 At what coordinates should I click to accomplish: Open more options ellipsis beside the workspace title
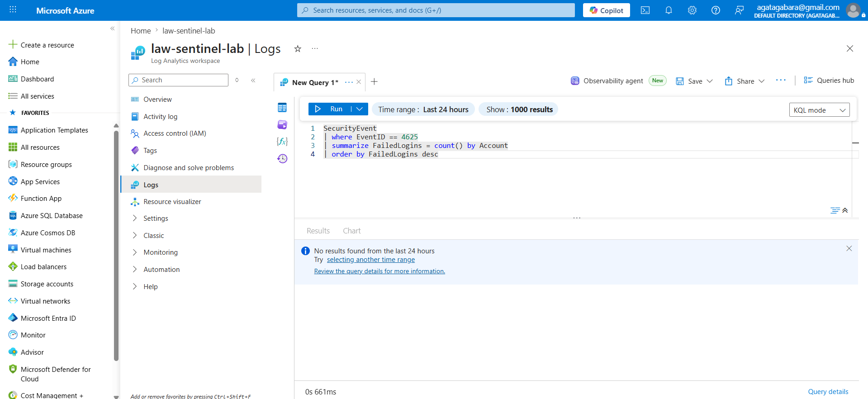point(315,48)
